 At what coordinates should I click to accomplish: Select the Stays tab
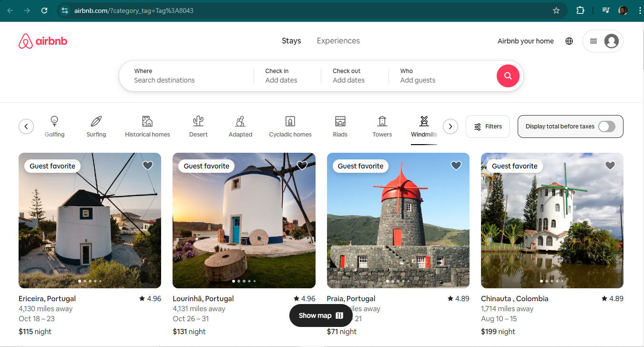click(x=291, y=41)
